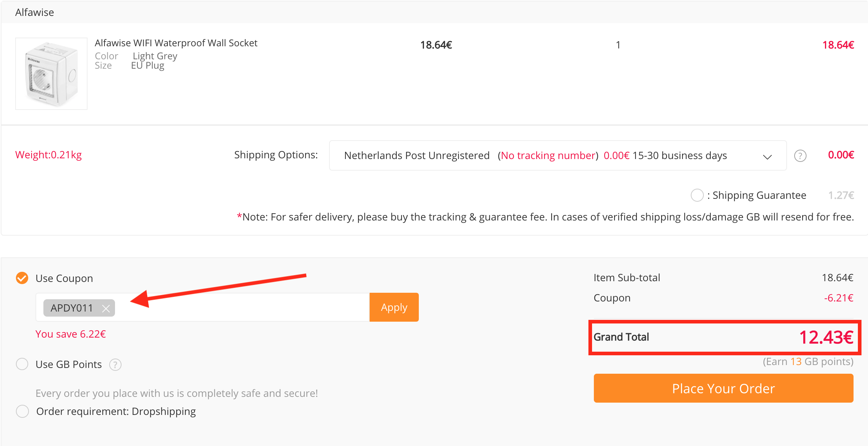Screen dimensions: 868x446
Task: Remove the APDY011 coupon with the X icon
Action: (106, 308)
